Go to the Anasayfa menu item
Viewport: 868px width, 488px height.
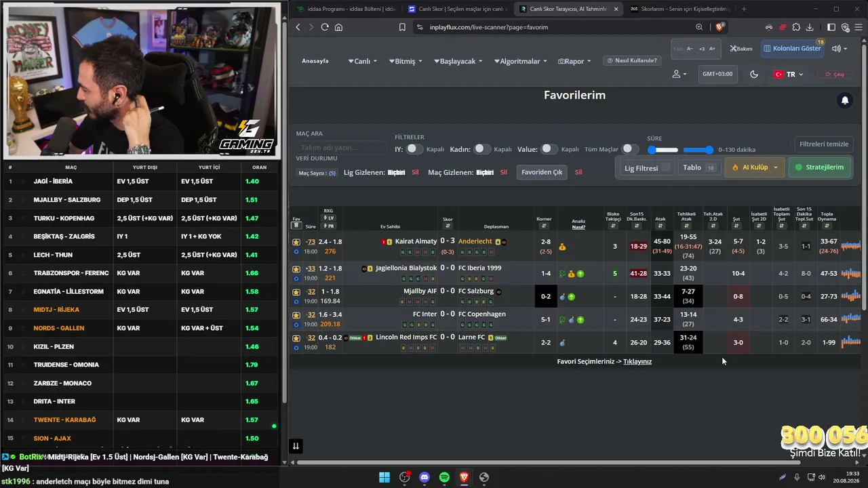point(315,61)
